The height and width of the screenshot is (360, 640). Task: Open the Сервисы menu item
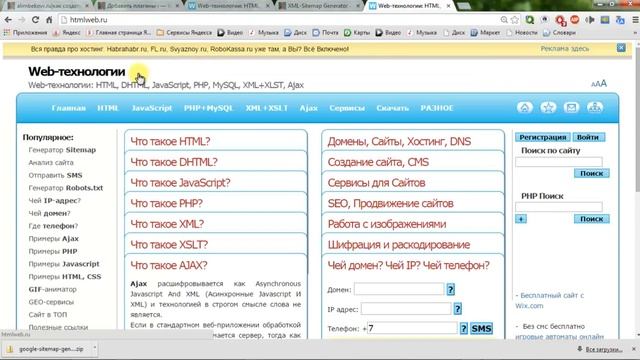click(347, 108)
